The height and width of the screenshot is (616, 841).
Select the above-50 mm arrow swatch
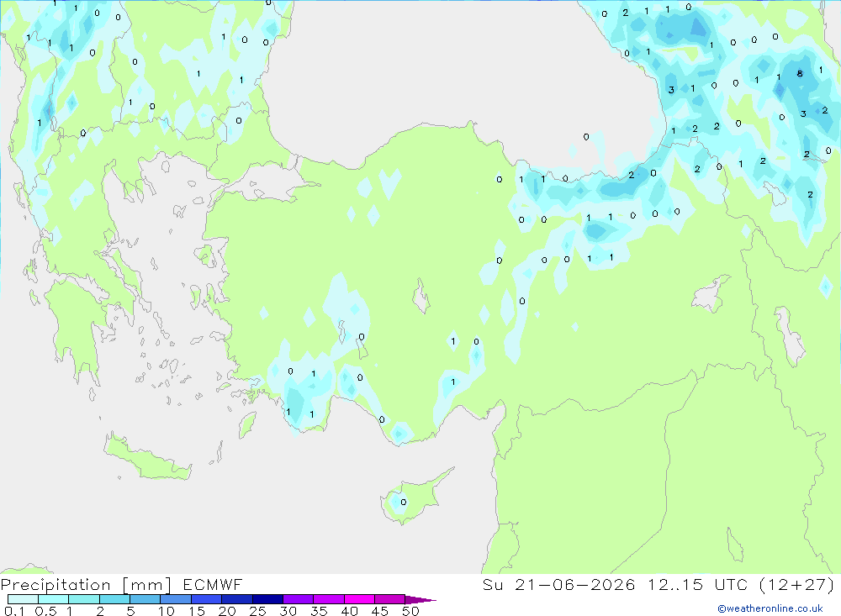click(420, 599)
